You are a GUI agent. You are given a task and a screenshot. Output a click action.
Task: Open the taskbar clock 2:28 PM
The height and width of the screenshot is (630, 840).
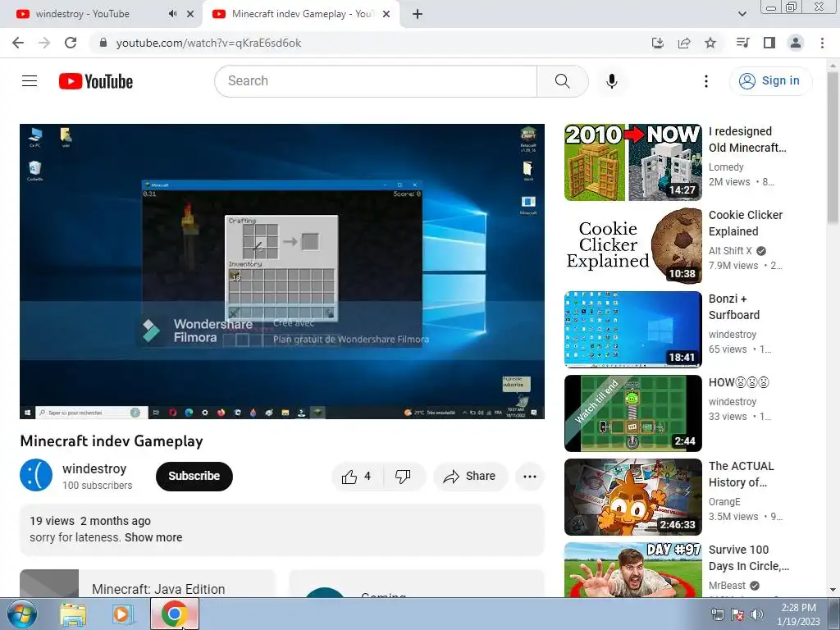tap(798, 614)
